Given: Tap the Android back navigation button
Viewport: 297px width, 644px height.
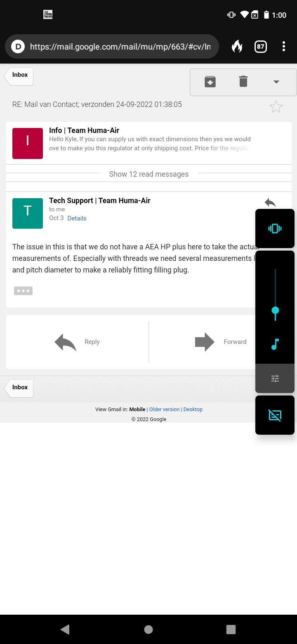Looking at the screenshot, I should (x=65, y=629).
